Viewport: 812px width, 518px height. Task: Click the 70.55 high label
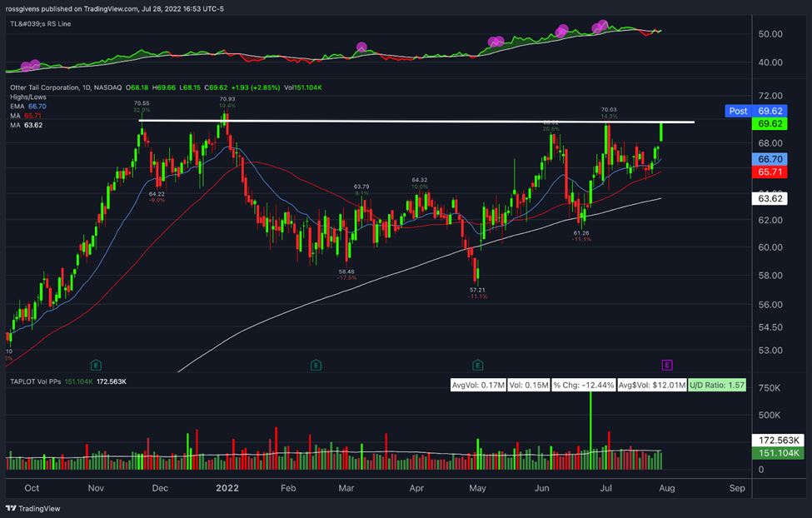coord(142,103)
